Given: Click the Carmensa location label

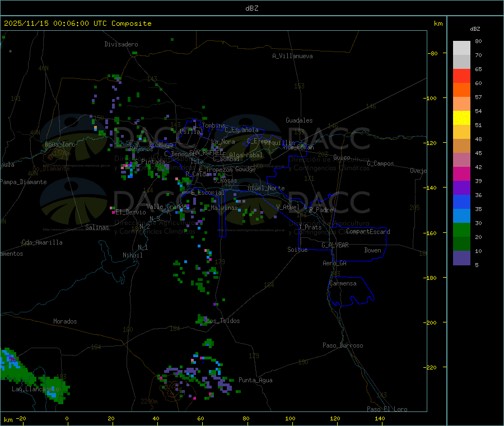Looking at the screenshot, I should 343,283.
